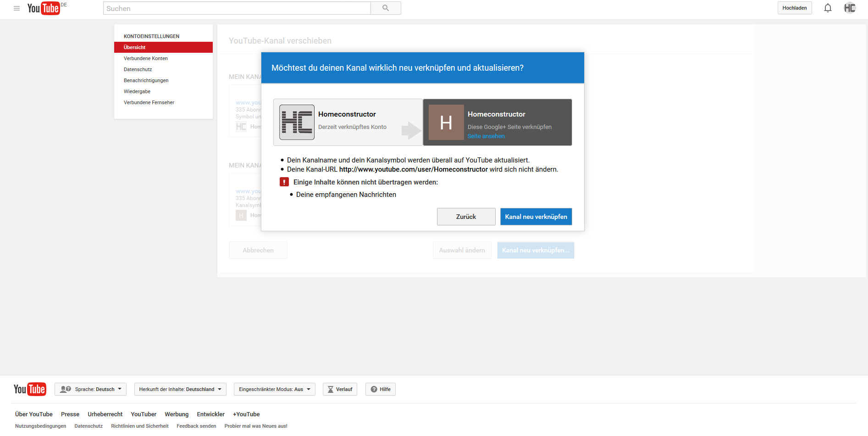The width and height of the screenshot is (868, 436).
Task: Open the HC account avatar menu
Action: 850,8
